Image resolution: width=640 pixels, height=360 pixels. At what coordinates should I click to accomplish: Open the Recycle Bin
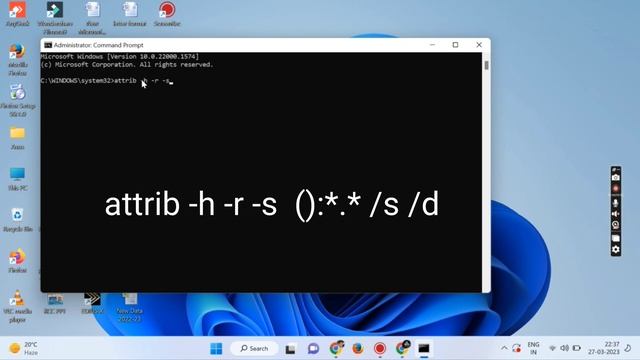(17, 220)
